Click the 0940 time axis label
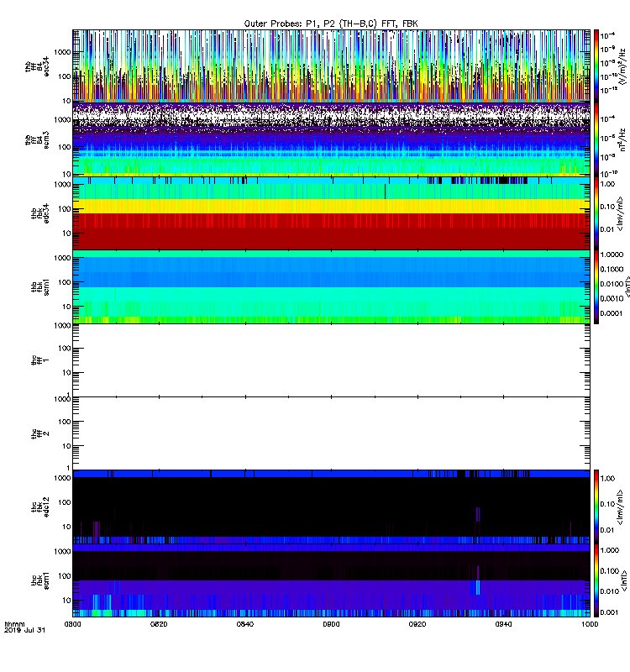This screenshot has height=672, width=630. pyautogui.click(x=503, y=624)
